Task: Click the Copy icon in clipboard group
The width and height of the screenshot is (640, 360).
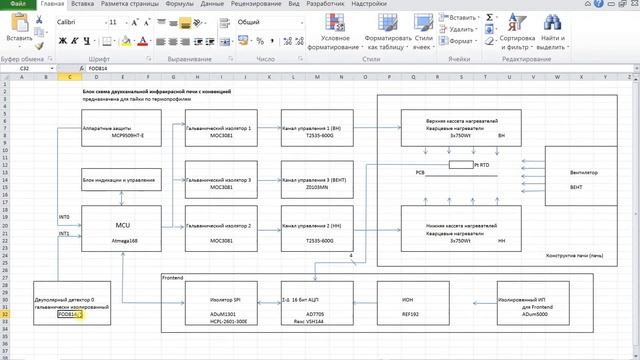Action: (39, 32)
